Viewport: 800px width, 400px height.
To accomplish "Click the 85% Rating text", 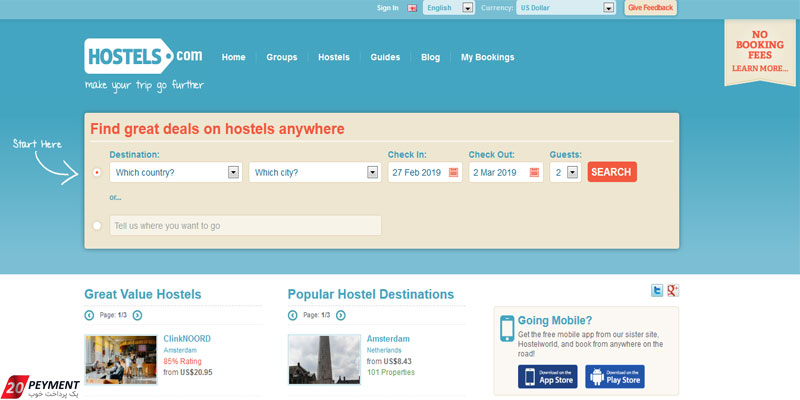I will pos(183,361).
